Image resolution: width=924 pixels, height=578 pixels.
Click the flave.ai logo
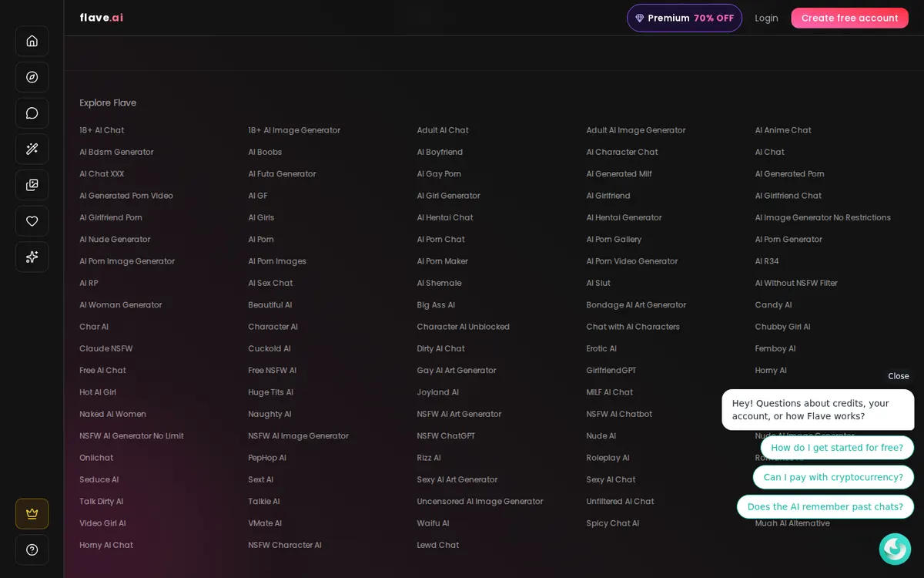(101, 18)
